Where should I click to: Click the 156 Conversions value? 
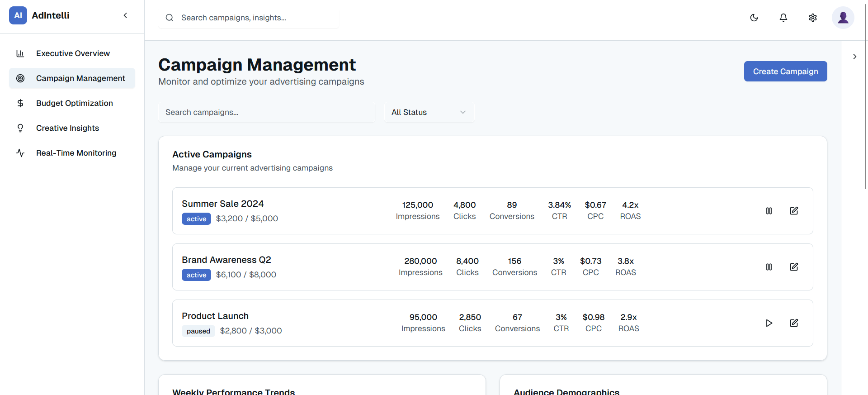click(514, 261)
